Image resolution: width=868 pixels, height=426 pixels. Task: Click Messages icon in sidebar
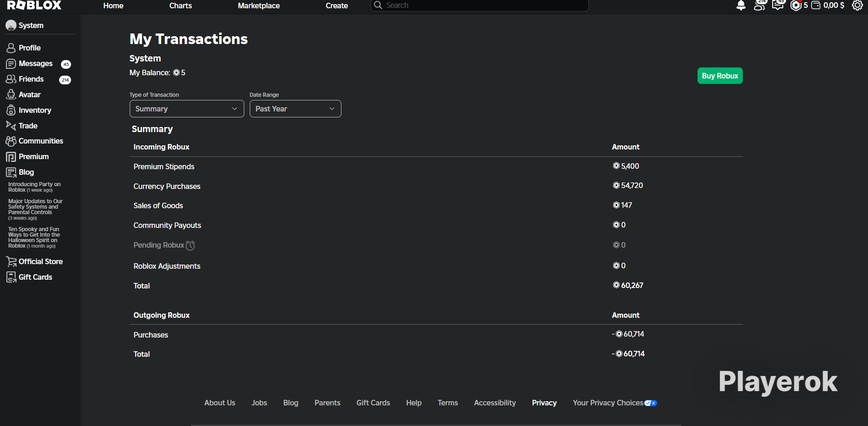(11, 63)
